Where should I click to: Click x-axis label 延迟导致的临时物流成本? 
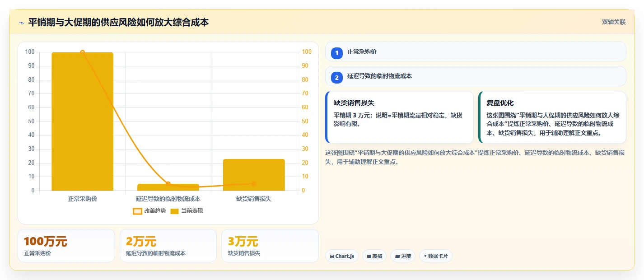click(168, 199)
